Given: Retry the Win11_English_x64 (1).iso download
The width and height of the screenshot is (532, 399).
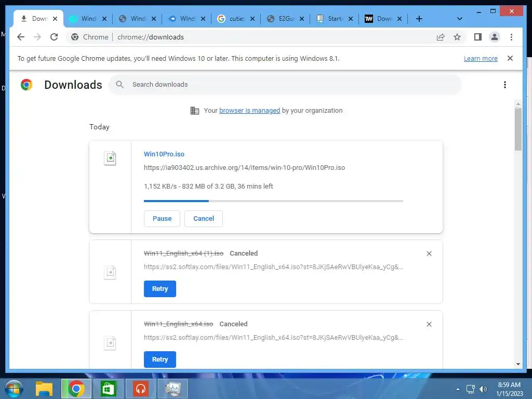Looking at the screenshot, I should tap(160, 289).
